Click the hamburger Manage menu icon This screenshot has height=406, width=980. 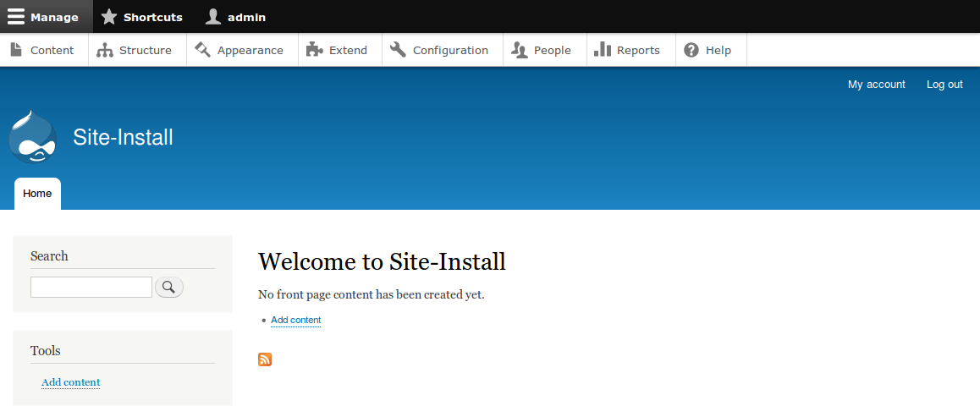(16, 17)
